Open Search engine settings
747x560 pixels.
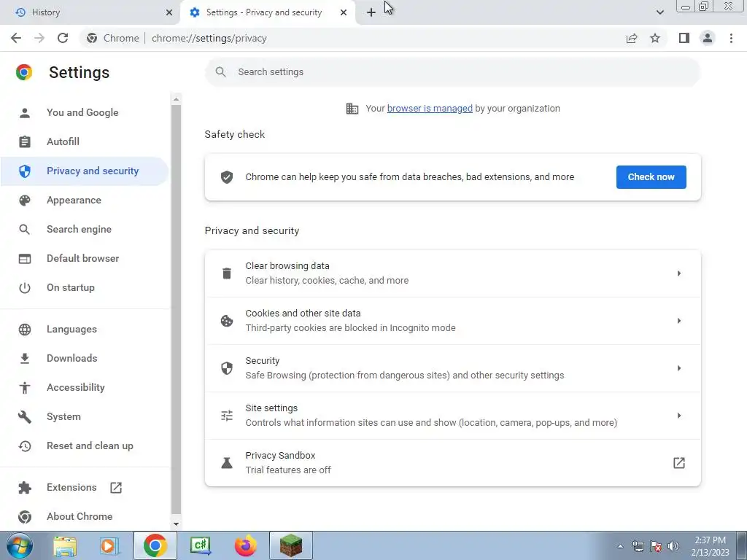(x=85, y=229)
